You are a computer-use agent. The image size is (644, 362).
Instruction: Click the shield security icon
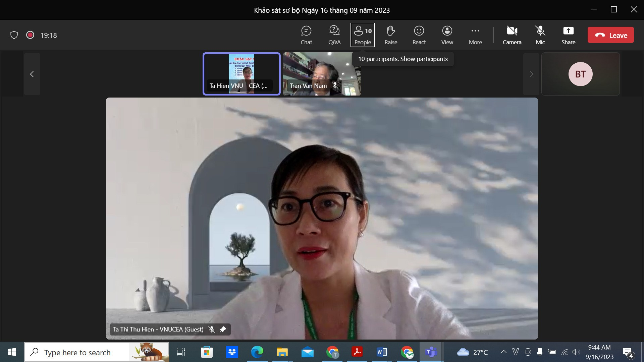coord(14,35)
